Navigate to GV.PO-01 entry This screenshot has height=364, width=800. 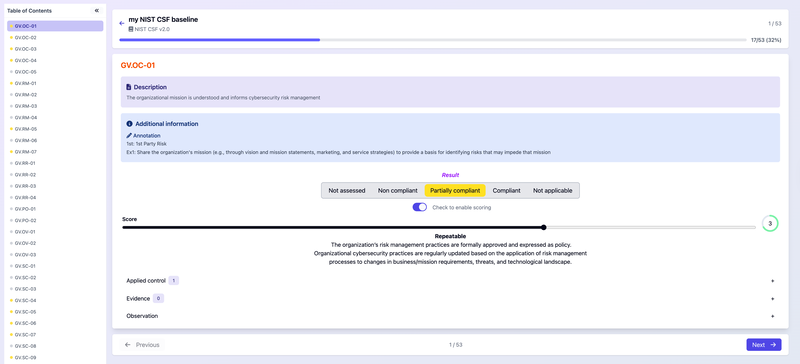pyautogui.click(x=26, y=209)
